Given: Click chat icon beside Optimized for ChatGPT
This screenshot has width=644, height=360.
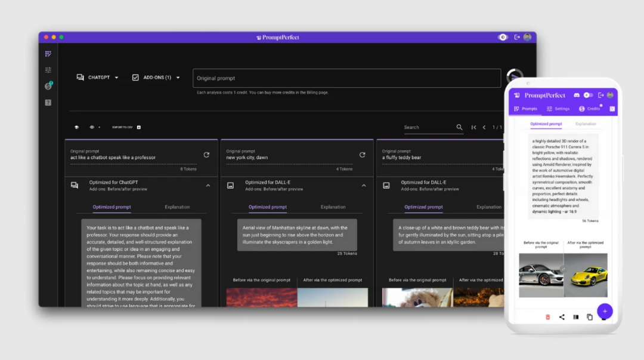Looking at the screenshot, I should (75, 185).
